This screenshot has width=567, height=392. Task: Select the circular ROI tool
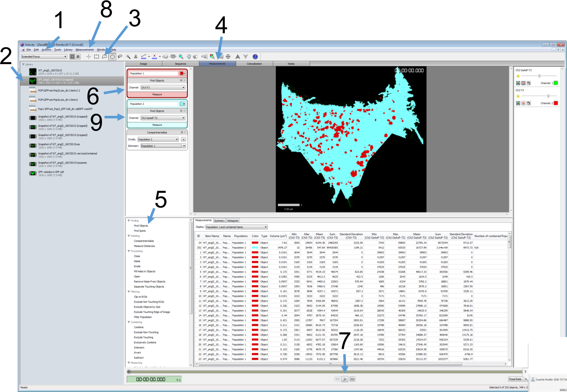(x=112, y=57)
